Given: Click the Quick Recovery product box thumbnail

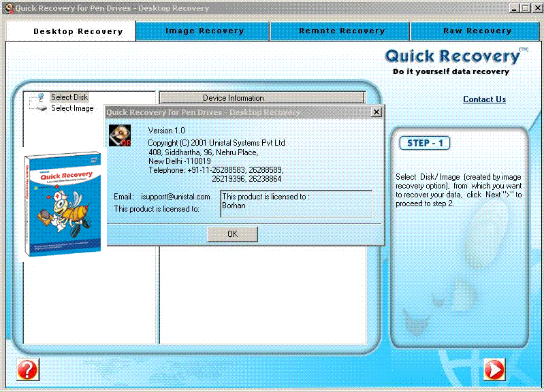Looking at the screenshot, I should pyautogui.click(x=63, y=203).
